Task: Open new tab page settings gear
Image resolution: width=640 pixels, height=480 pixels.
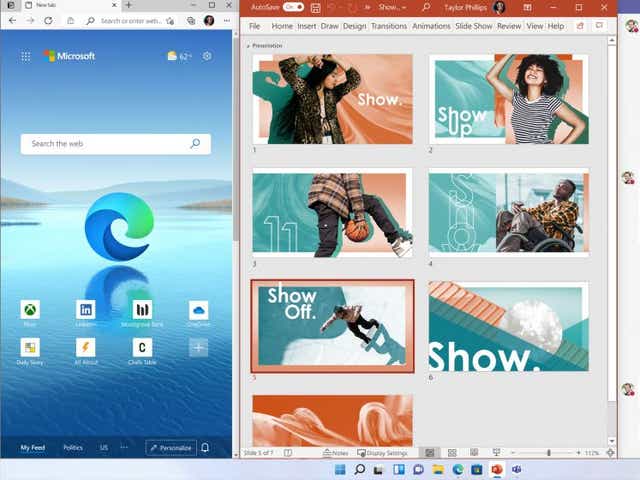Action: (207, 56)
